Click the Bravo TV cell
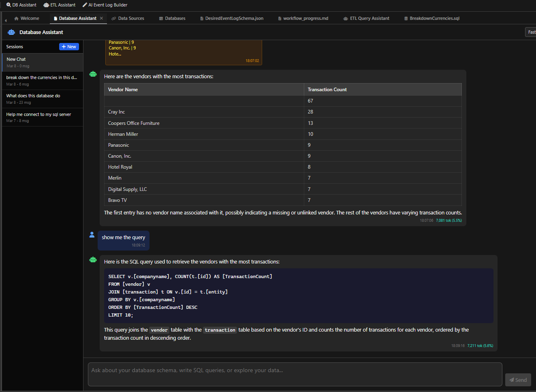Viewport: 536px width, 392px height. 204,200
